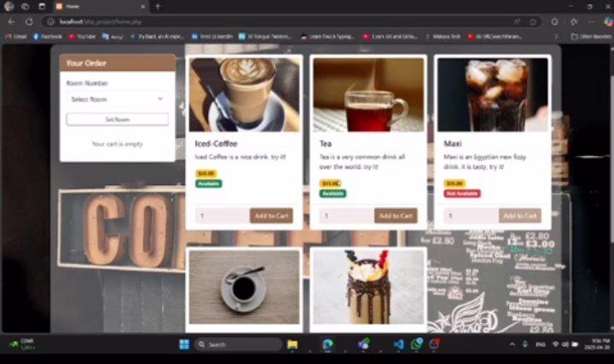Click the Iced-Coffee product image
The image size is (614, 364).
tap(244, 94)
